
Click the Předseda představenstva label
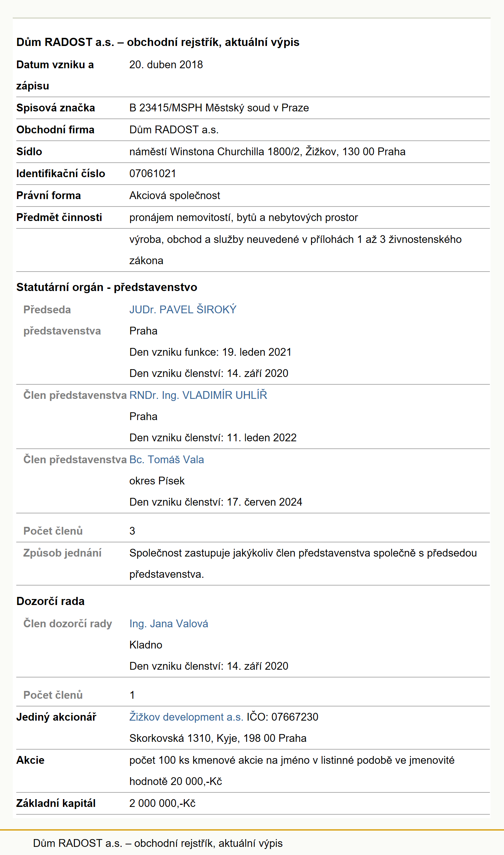[62, 320]
